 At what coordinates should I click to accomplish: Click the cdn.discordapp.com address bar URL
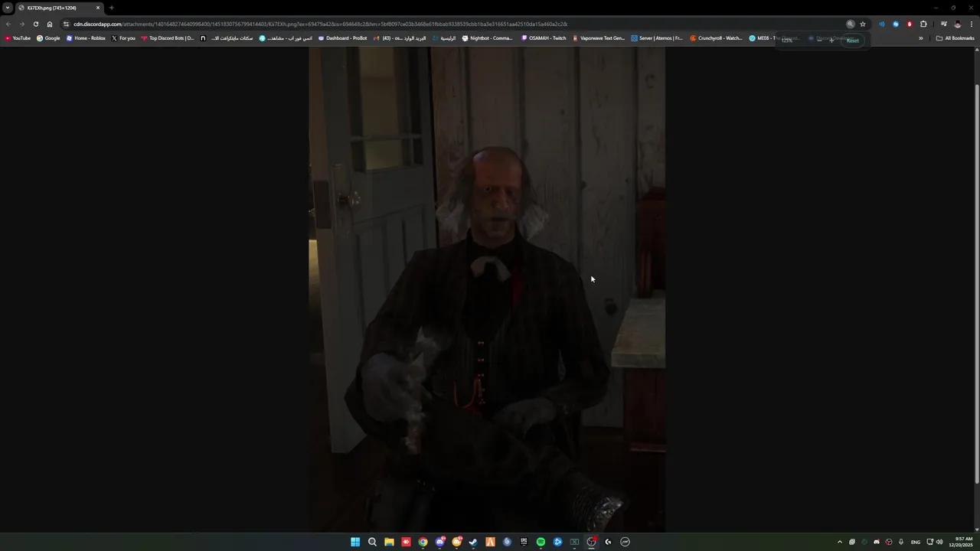tap(320, 24)
